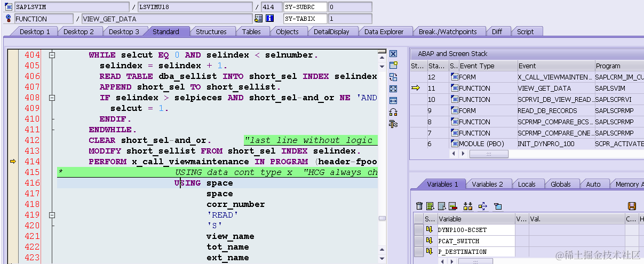Open the DetailDisplay tab
Viewport: 644px width, 264px height.
click(x=331, y=31)
